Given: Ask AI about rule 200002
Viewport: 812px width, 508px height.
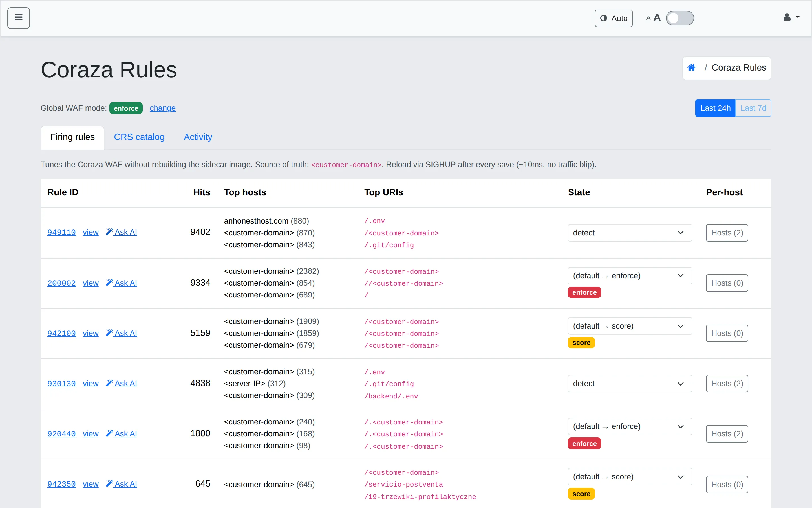Looking at the screenshot, I should click(x=122, y=283).
